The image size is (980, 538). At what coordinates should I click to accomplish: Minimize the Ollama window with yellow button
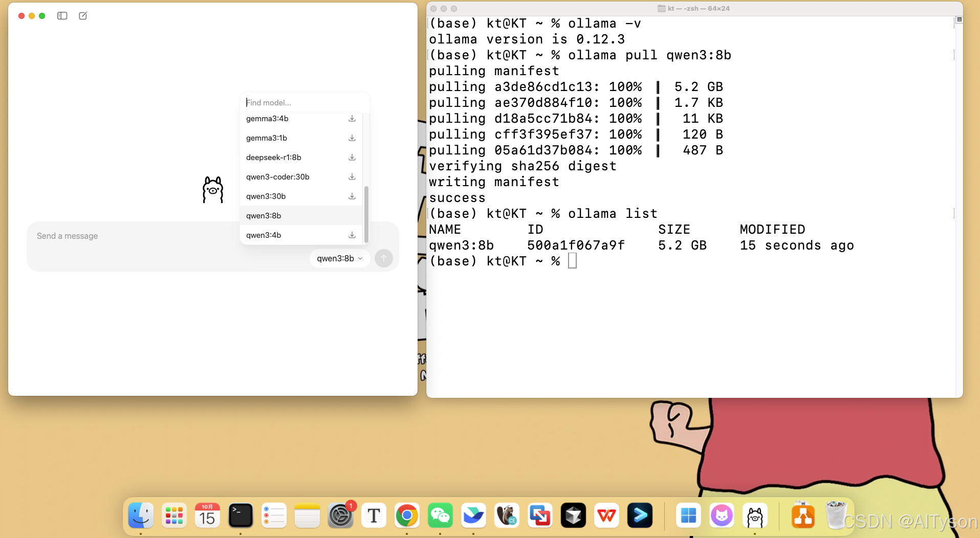point(32,16)
